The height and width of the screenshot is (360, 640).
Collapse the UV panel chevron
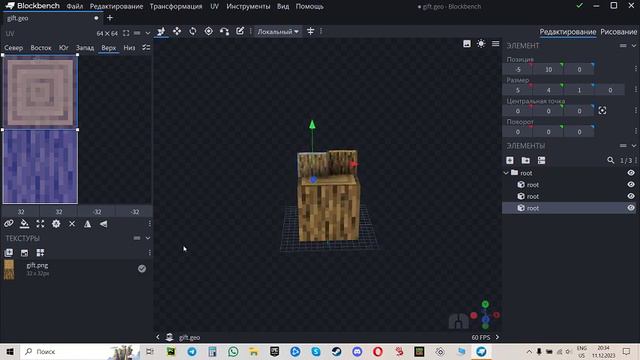pyautogui.click(x=148, y=33)
